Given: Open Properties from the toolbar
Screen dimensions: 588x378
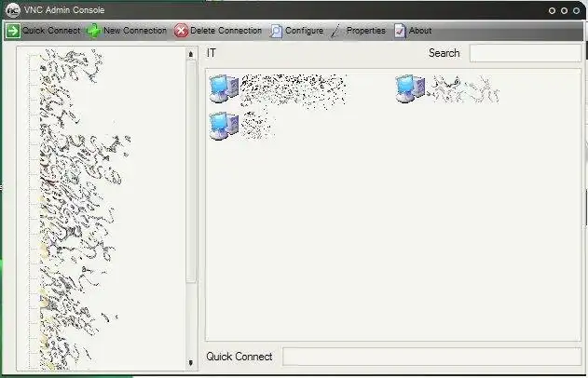Looking at the screenshot, I should tap(366, 31).
